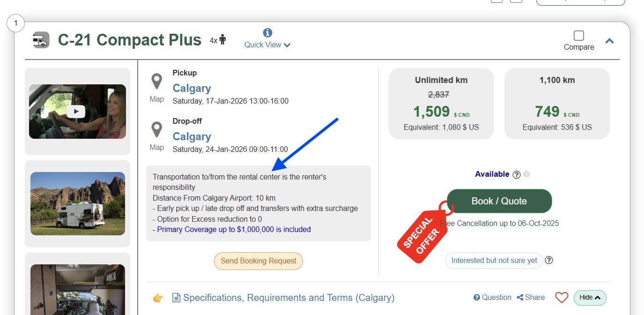Check the Compare checkbox
This screenshot has height=315, width=644.
[579, 36]
